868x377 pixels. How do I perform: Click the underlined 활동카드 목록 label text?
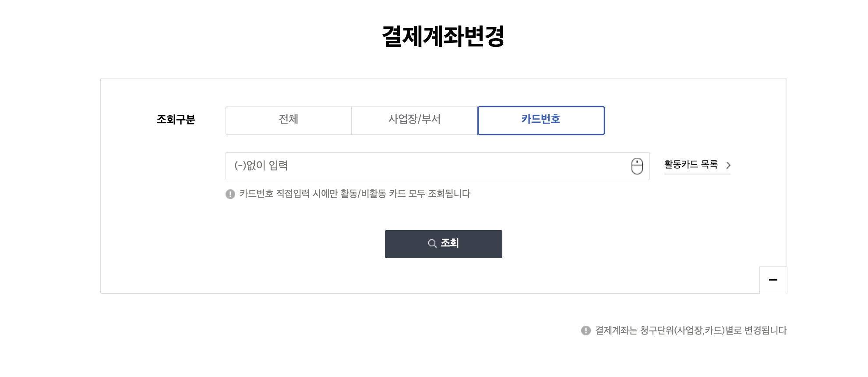[x=691, y=164]
